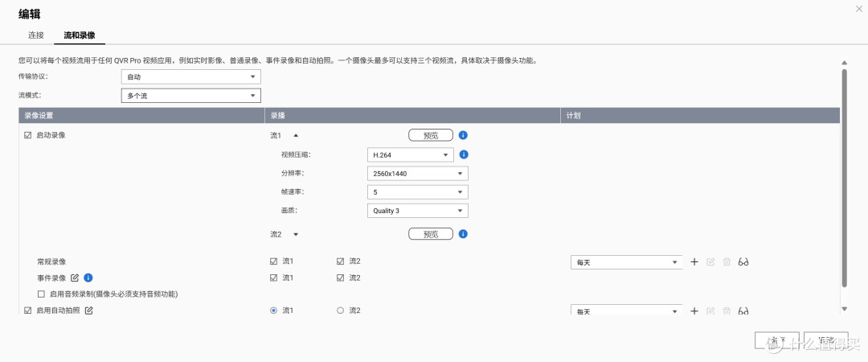Viewport: 868px width, 362px height.
Task: Add schedule plus icon in 常规录像 row
Action: [x=694, y=262]
